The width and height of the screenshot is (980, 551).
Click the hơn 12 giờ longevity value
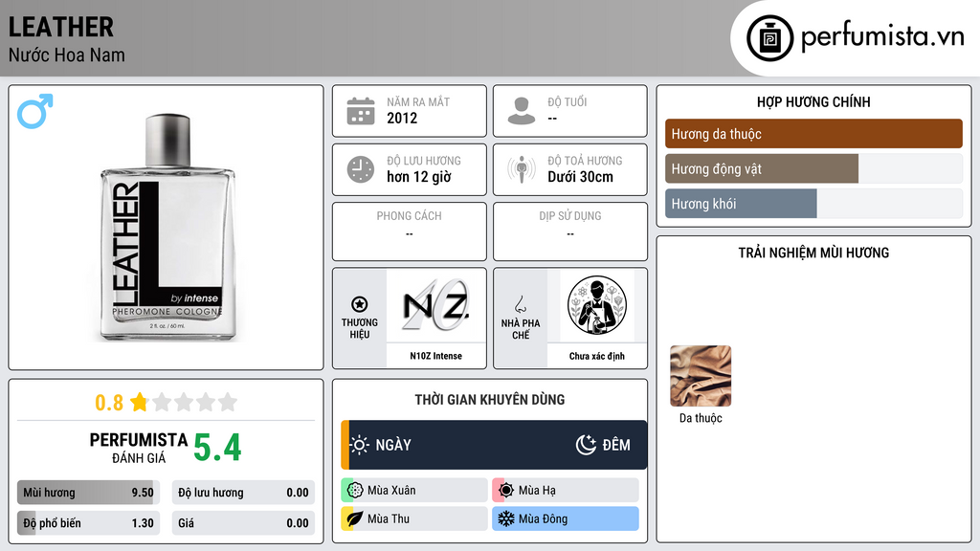pyautogui.click(x=419, y=177)
